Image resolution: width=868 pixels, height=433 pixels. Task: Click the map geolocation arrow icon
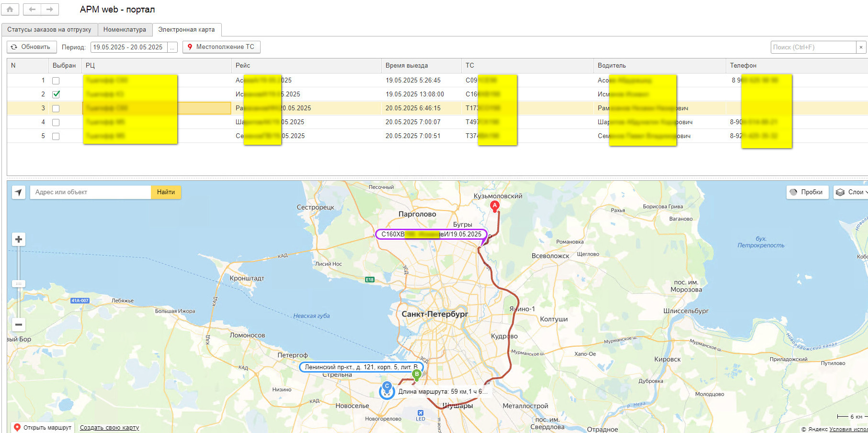point(19,192)
